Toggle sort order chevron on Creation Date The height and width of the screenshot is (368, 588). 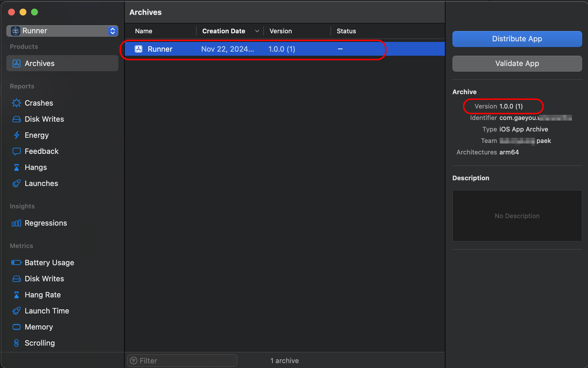(257, 31)
